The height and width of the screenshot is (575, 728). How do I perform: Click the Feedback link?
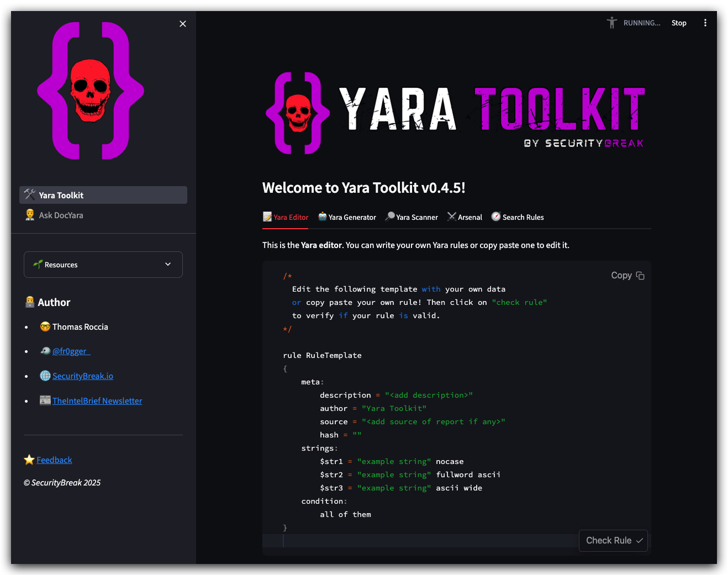(54, 460)
